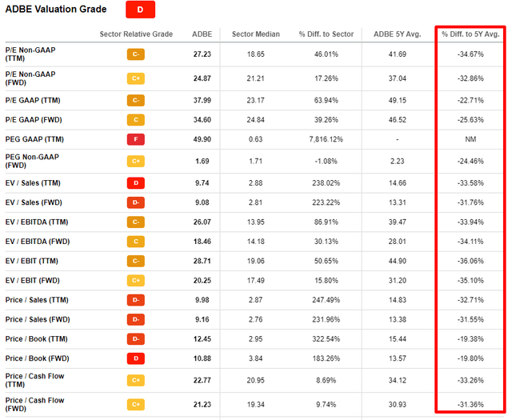Click the C- grade badge for P/E Non-GAAP (TTM)
The image size is (512, 420).
pyautogui.click(x=136, y=54)
